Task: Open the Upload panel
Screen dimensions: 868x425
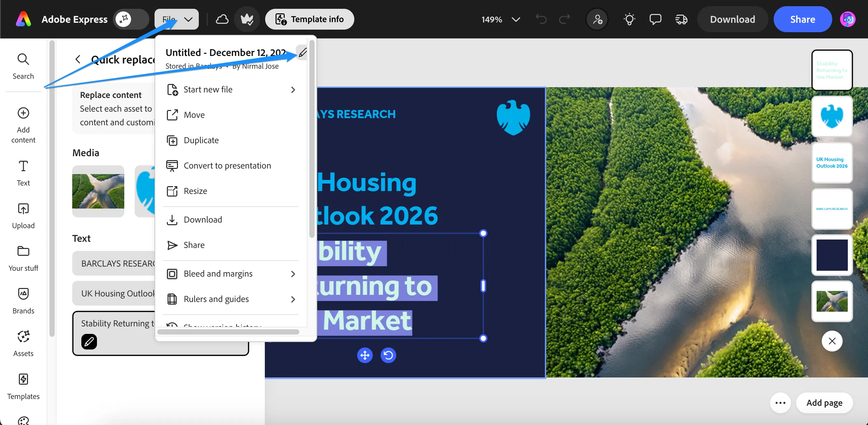Action: point(23,216)
